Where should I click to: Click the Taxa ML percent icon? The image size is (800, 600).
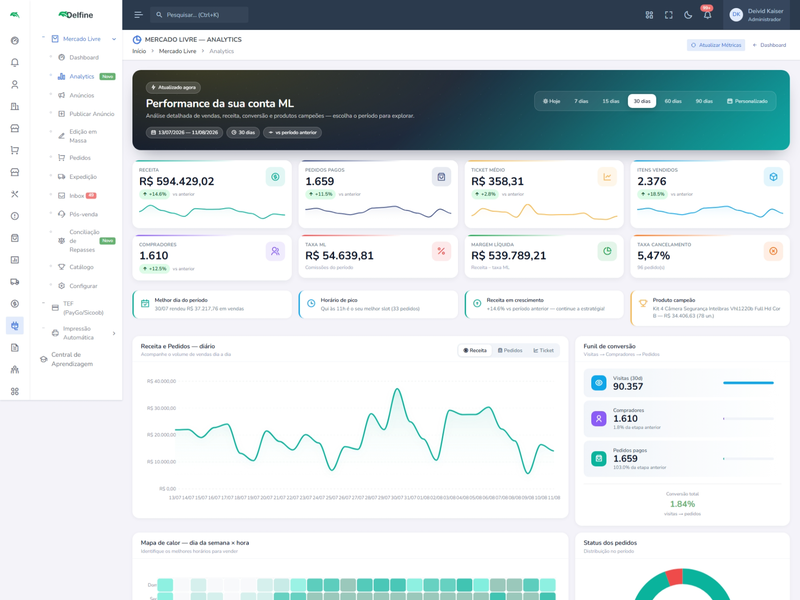[x=441, y=251]
